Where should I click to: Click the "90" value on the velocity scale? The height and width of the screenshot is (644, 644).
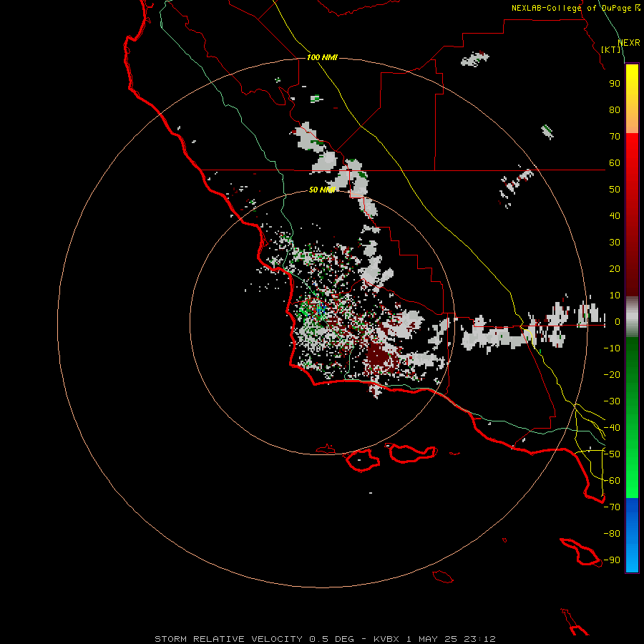[x=615, y=84]
